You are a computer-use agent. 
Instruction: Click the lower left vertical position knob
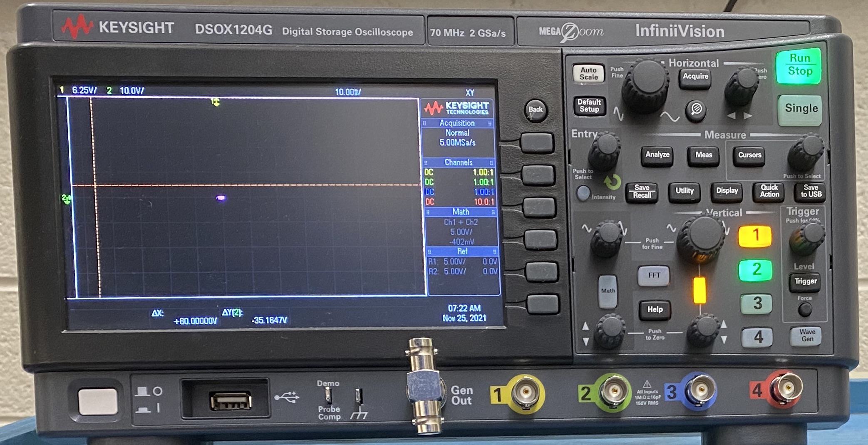[610, 332]
